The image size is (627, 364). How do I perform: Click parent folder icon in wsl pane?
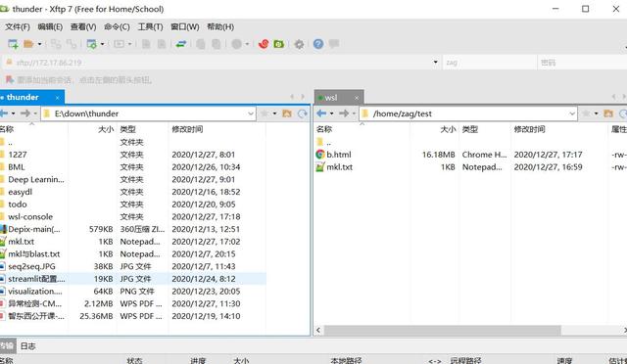(608, 114)
